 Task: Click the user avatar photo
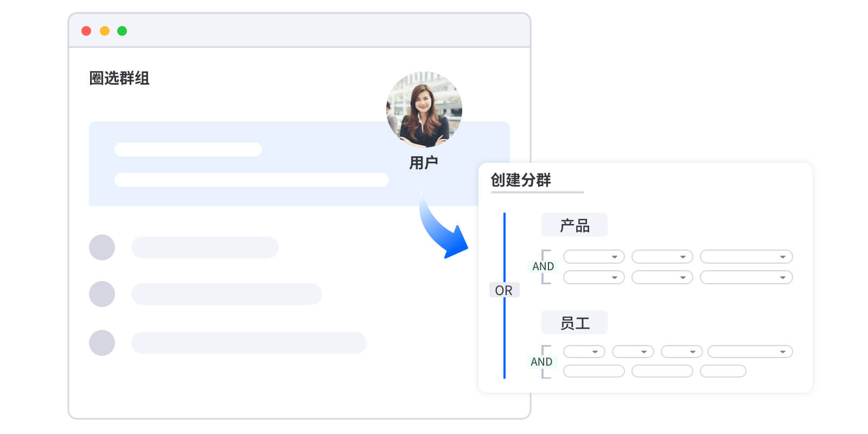coord(424,109)
